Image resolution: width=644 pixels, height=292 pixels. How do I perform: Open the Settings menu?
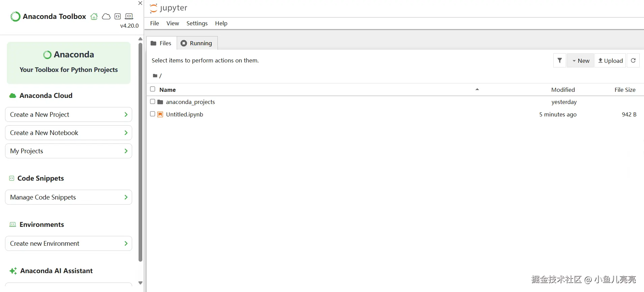coord(197,23)
